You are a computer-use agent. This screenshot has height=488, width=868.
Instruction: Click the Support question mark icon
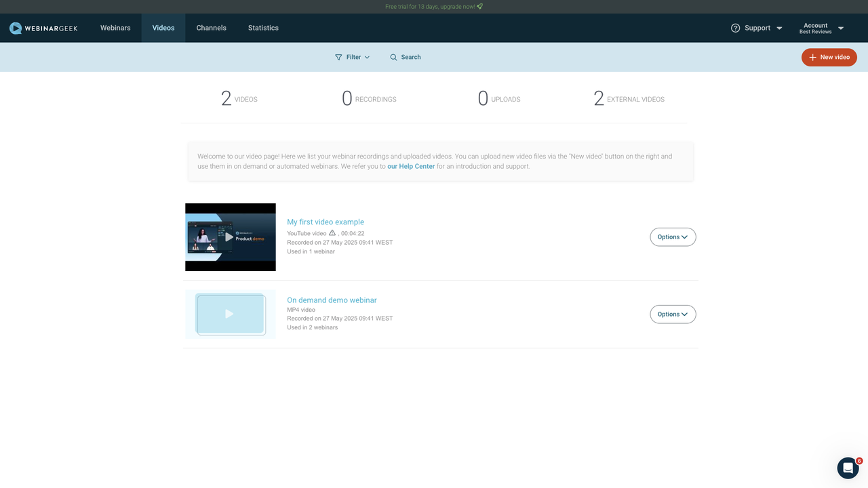pyautogui.click(x=735, y=28)
